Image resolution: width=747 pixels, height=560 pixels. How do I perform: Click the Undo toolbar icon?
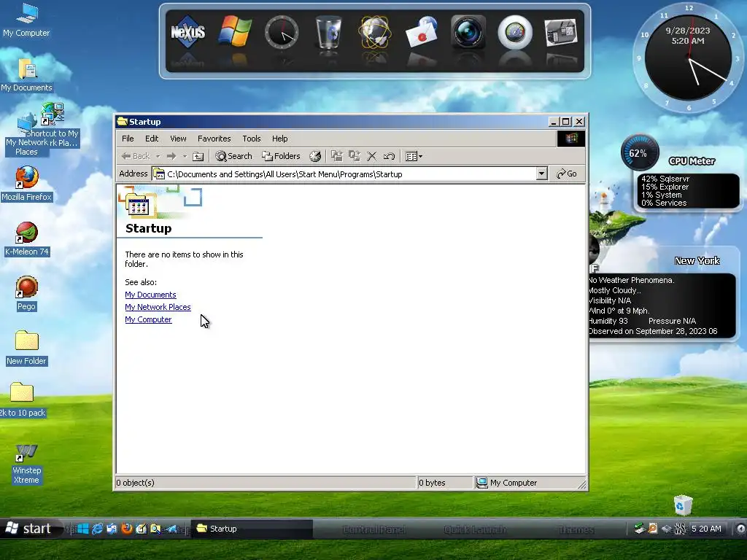389,156
